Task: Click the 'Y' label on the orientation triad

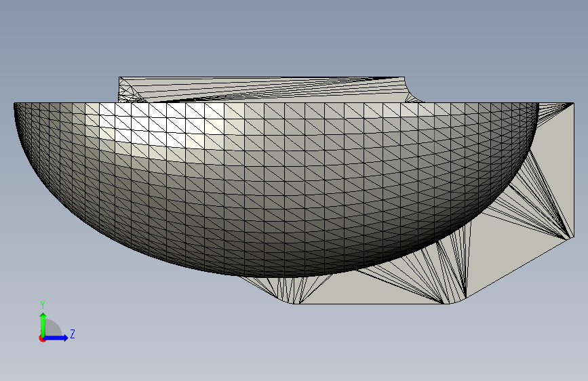Action: click(x=43, y=305)
